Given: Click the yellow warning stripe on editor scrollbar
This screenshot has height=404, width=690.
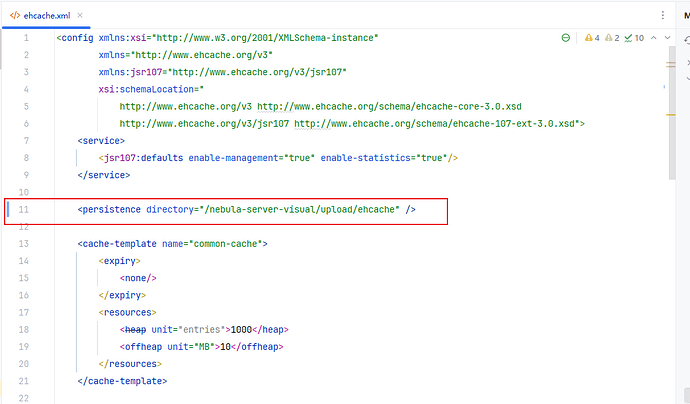Looking at the screenshot, I should [672, 62].
